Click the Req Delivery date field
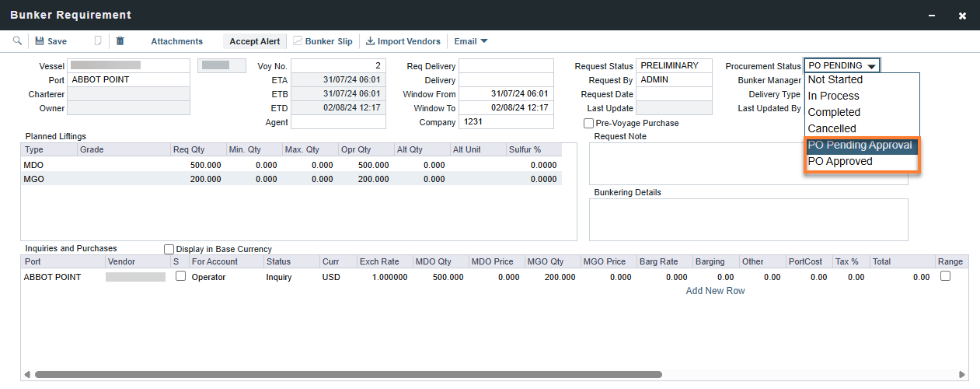Viewport: 980px width, 389px height. tap(506, 66)
